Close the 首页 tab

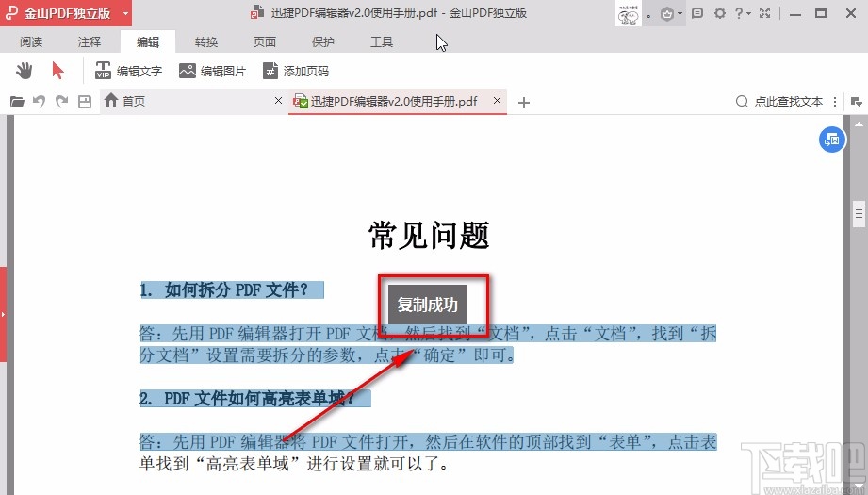278,100
